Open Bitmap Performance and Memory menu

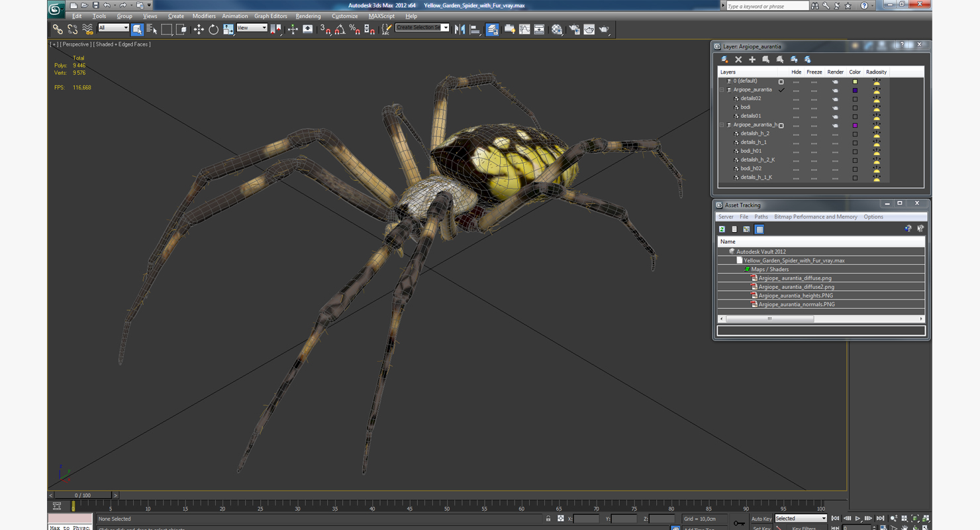[x=815, y=217]
